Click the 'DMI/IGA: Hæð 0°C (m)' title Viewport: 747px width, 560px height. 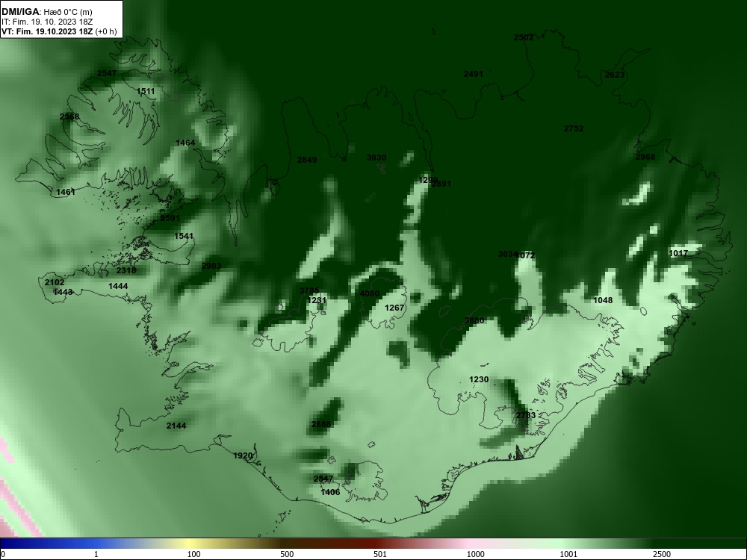tap(46, 12)
